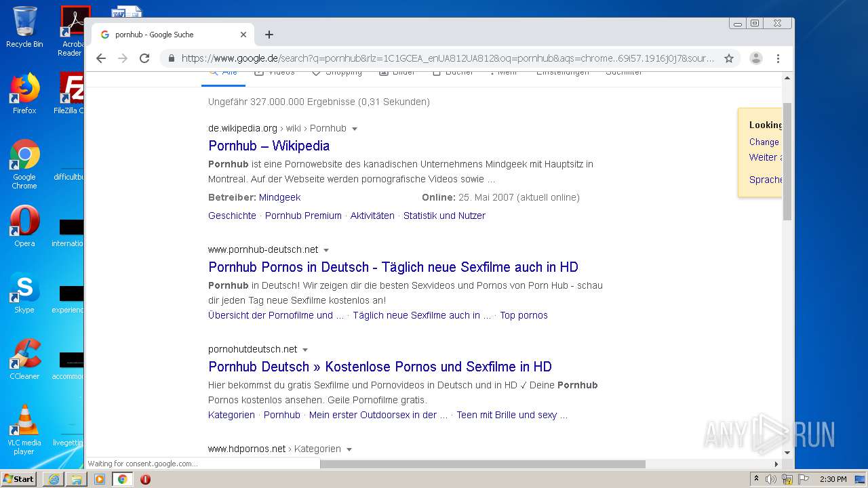Image resolution: width=868 pixels, height=488 pixels.
Task: Open Windows Media Player taskbar icon
Action: [x=100, y=479]
